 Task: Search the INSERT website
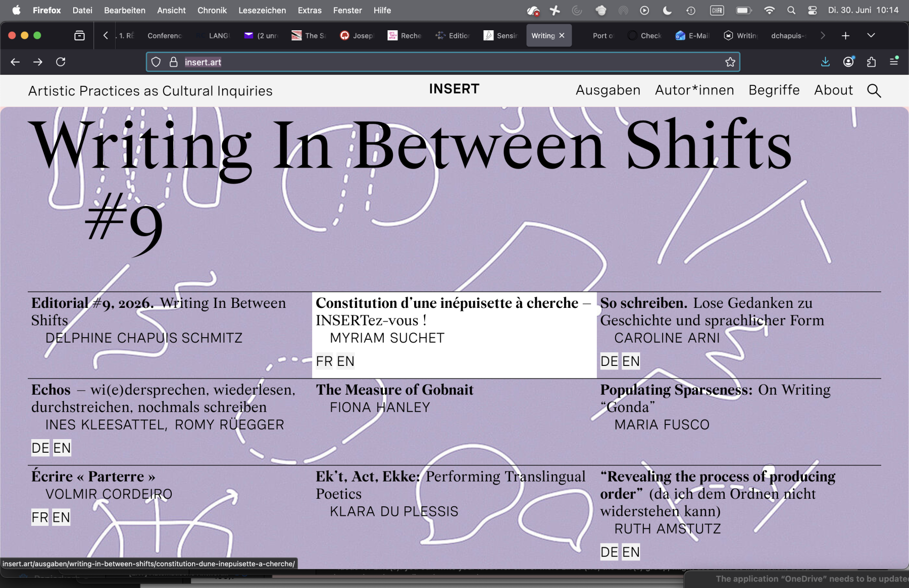[x=874, y=91]
